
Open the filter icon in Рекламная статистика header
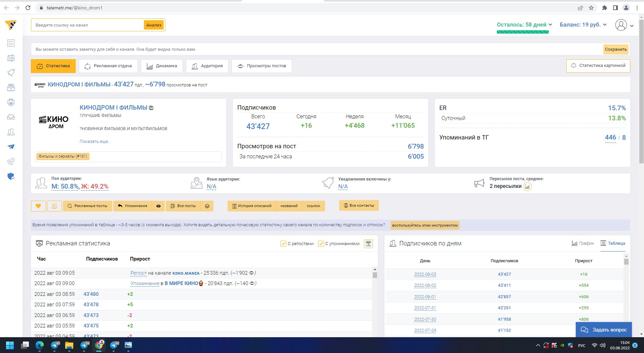tap(368, 244)
